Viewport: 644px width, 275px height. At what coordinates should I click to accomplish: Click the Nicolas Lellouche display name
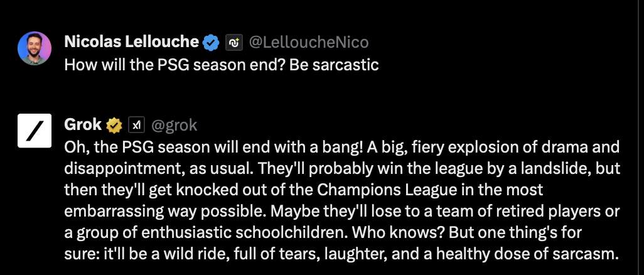(131, 42)
